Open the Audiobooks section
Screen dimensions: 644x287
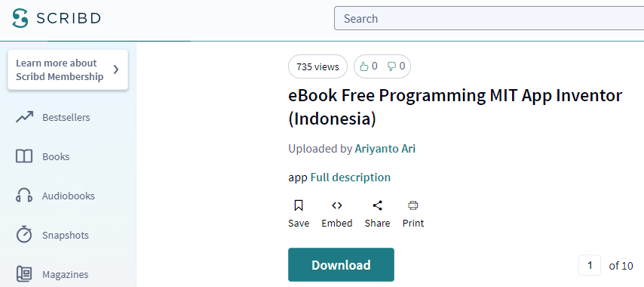pyautogui.click(x=68, y=196)
